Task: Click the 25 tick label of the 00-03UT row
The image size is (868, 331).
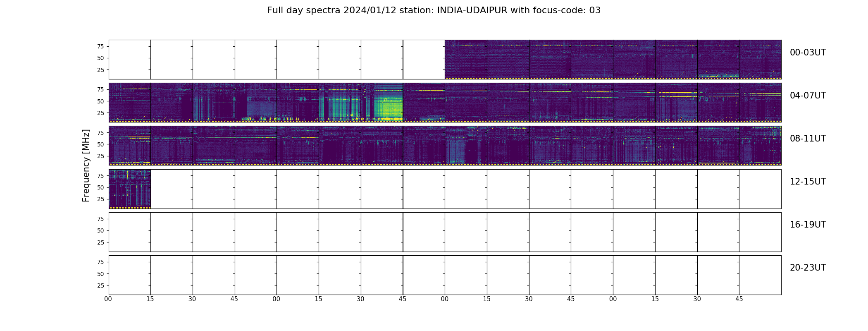Action: click(100, 70)
